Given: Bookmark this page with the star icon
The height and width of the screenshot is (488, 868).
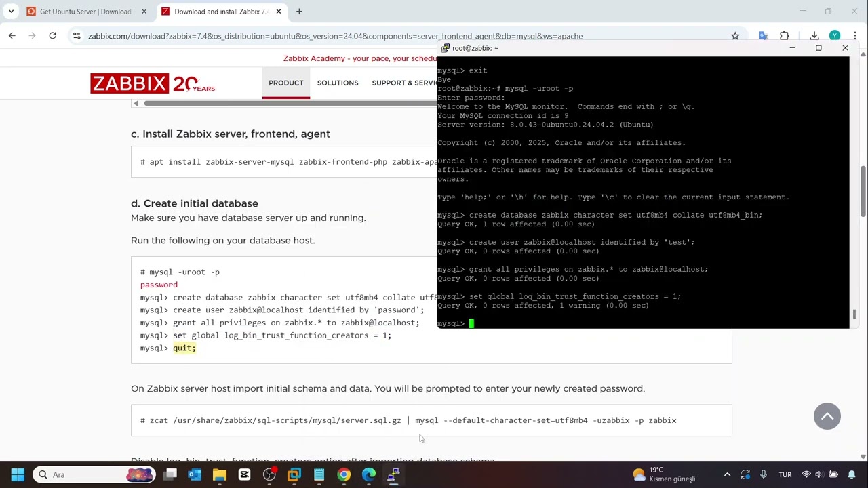Looking at the screenshot, I should pyautogui.click(x=735, y=36).
